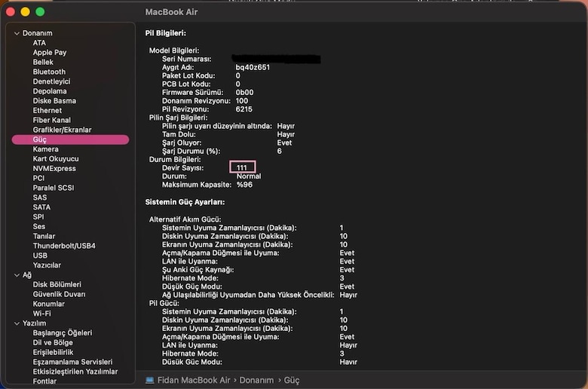Click Güç at the path bar end

point(292,381)
